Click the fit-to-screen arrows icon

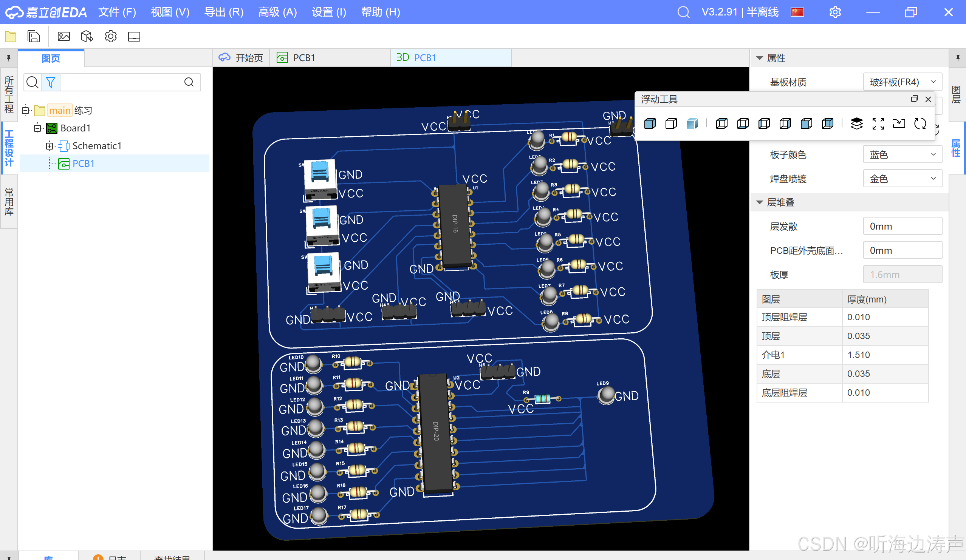click(878, 123)
